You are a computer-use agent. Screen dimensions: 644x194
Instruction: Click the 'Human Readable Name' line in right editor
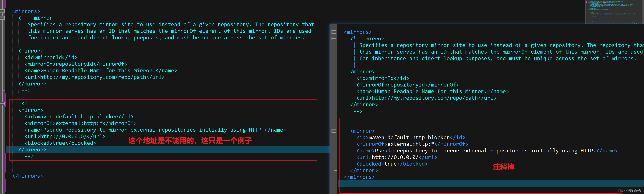pos(432,91)
